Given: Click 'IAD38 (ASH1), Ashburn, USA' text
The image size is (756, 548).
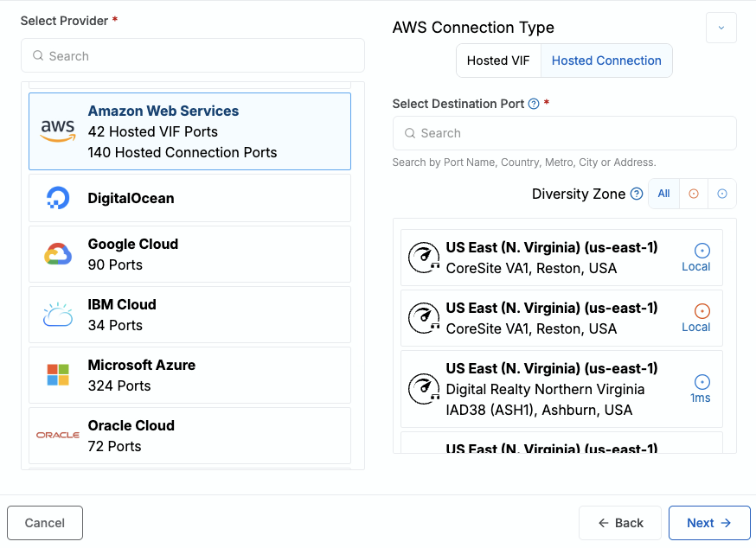Looking at the screenshot, I should pos(539,411).
